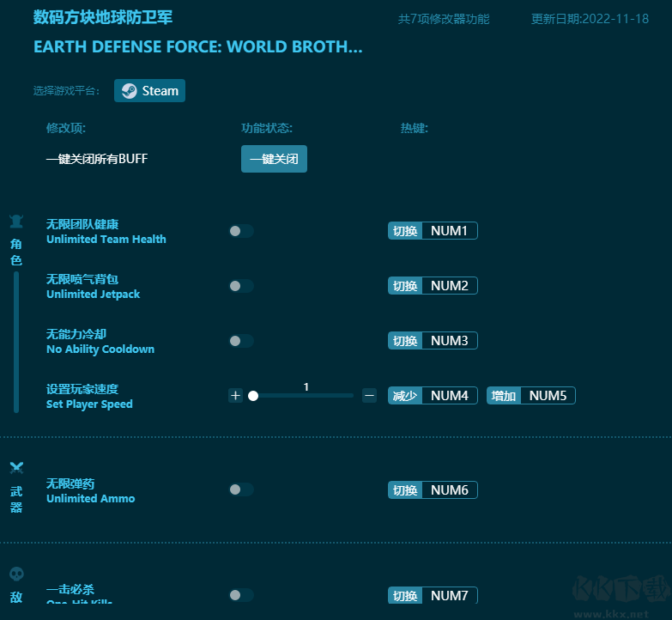Click the NUM1 hotkey field
The image size is (672, 620).
coord(449,231)
